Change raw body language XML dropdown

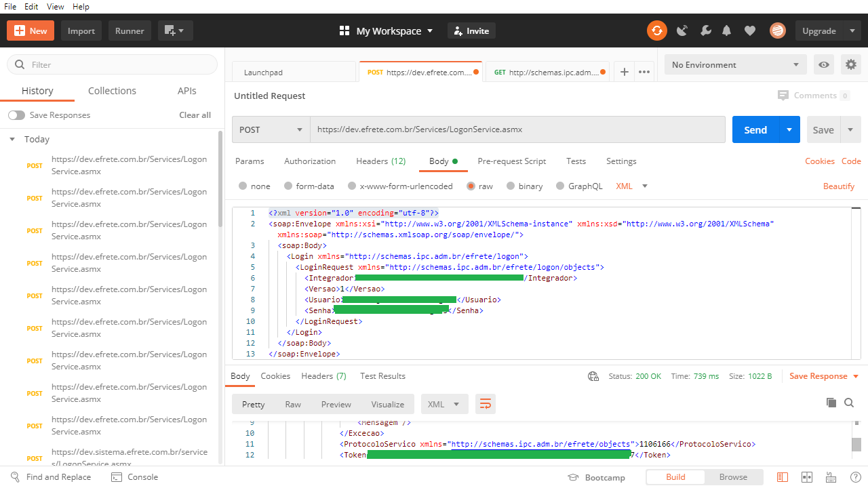point(631,186)
